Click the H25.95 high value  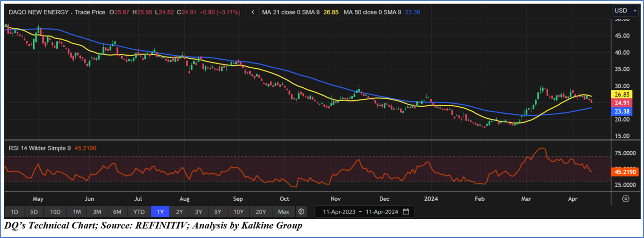pos(142,12)
